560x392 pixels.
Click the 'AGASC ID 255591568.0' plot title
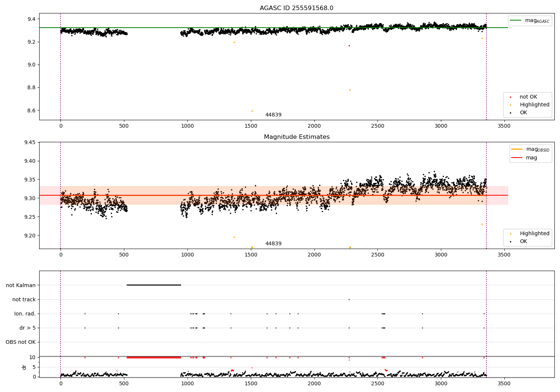(296, 8)
